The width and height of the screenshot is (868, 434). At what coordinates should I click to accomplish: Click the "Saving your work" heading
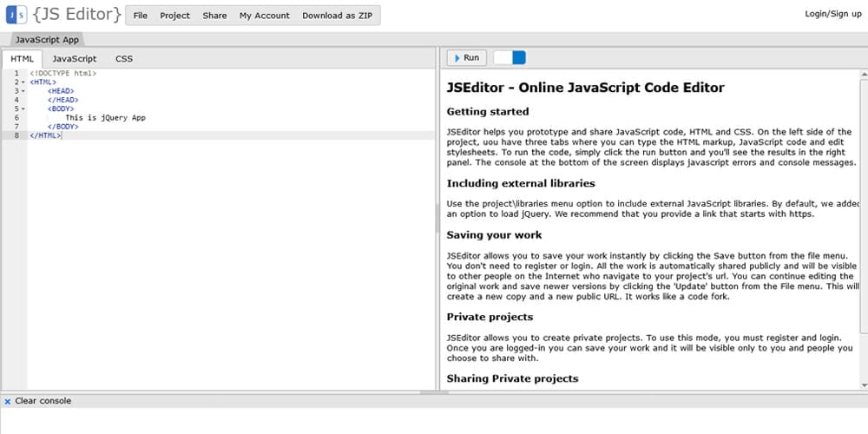pos(495,235)
